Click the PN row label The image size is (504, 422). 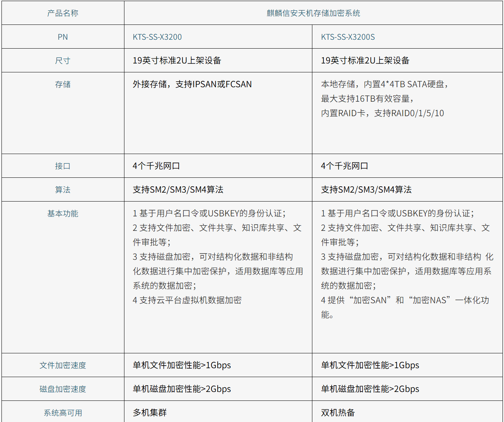63,37
